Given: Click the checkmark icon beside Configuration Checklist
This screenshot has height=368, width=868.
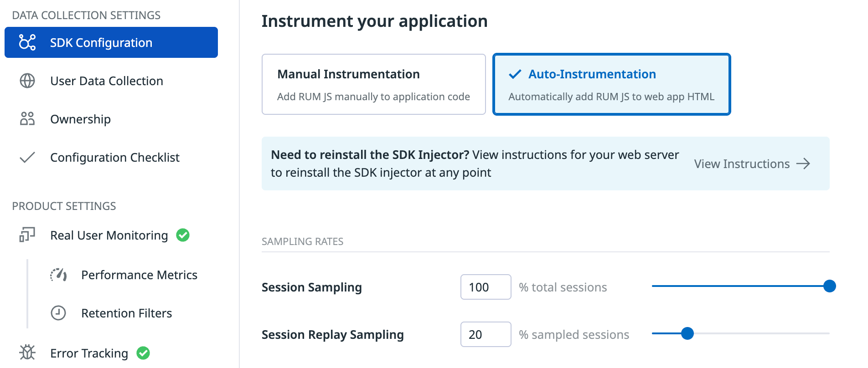Looking at the screenshot, I should point(27,158).
